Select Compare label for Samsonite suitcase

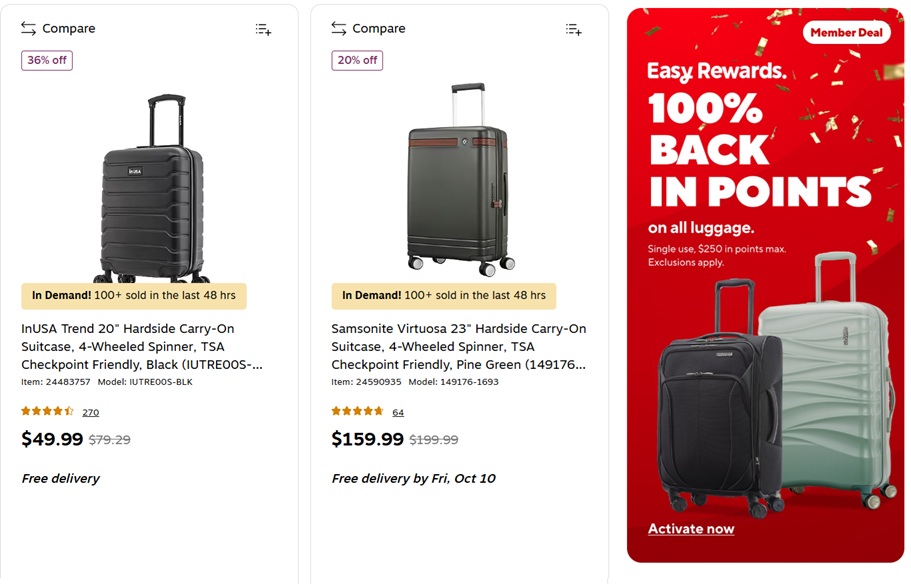[x=379, y=29]
